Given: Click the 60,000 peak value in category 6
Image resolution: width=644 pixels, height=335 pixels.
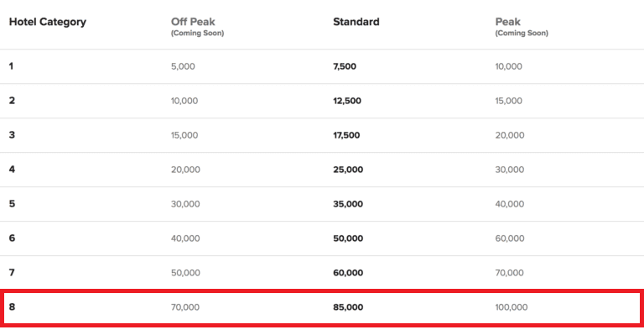Looking at the screenshot, I should click(509, 238).
